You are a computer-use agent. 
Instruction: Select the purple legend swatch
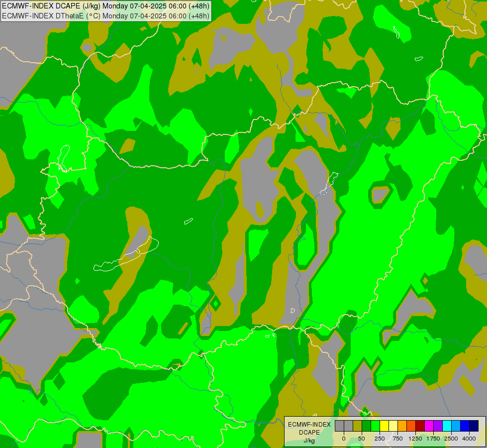[438, 426]
